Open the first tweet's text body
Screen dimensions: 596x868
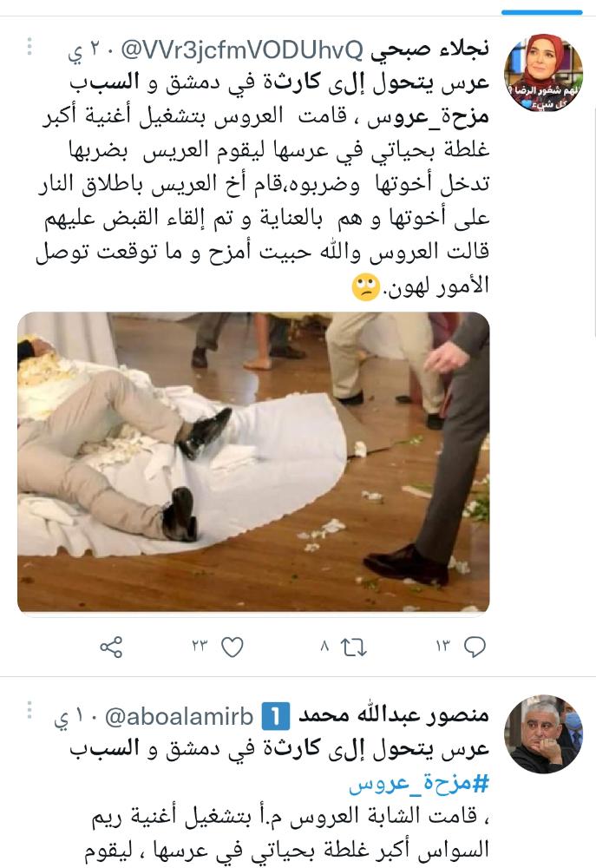click(x=263, y=183)
